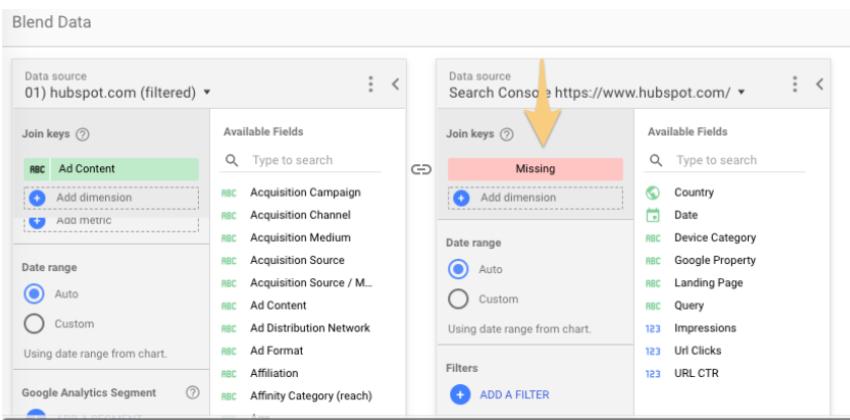The width and height of the screenshot is (850, 420).
Task: Choose the Date field
Action: (686, 215)
